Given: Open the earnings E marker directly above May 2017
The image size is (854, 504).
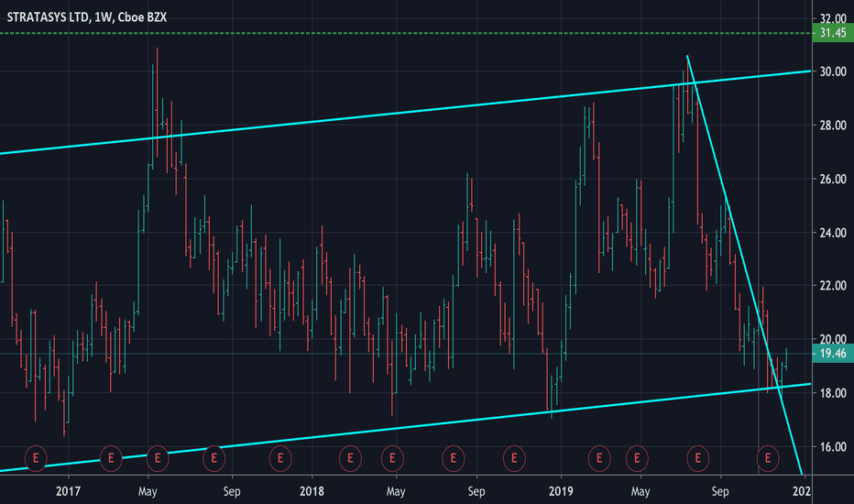Looking at the screenshot, I should pyautogui.click(x=158, y=458).
